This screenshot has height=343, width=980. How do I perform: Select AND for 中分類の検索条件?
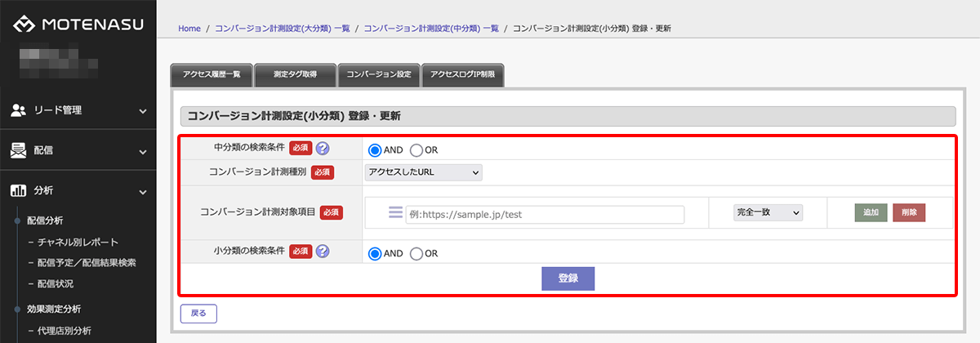click(376, 150)
